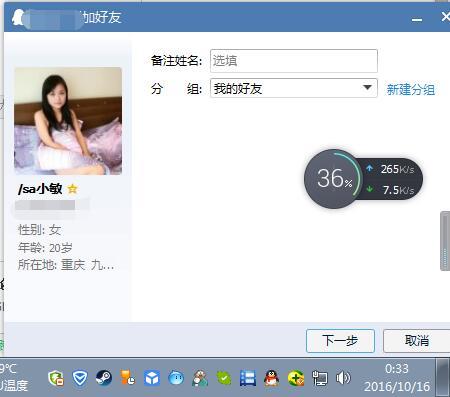Click the profile photo thumbnail

(68, 121)
